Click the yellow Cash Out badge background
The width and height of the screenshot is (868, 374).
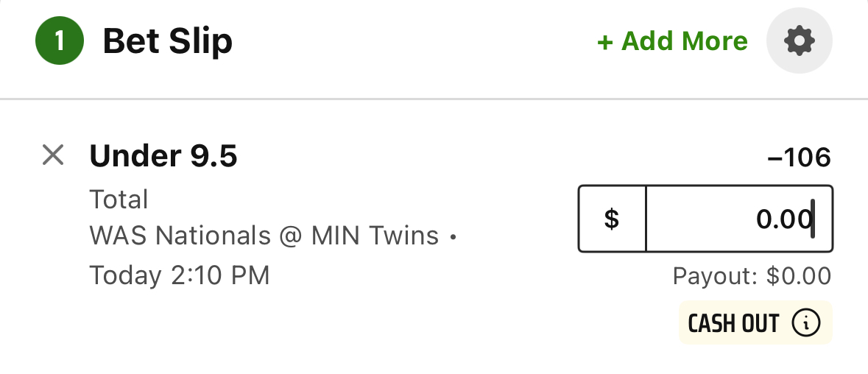755,322
